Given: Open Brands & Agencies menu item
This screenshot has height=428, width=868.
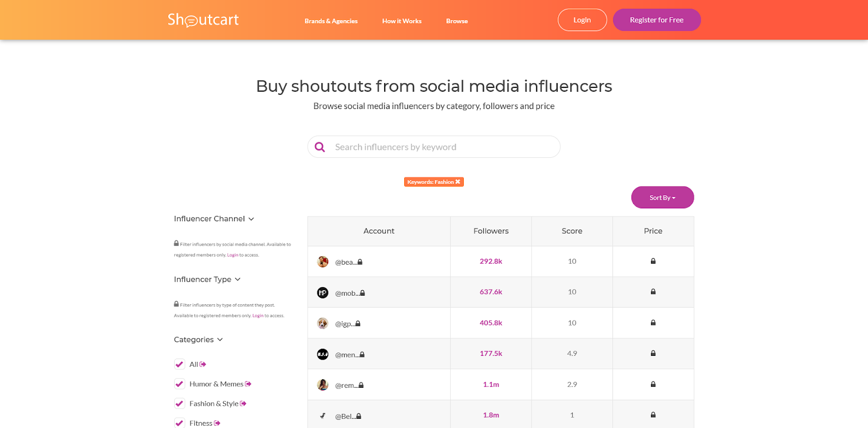Looking at the screenshot, I should pos(331,21).
